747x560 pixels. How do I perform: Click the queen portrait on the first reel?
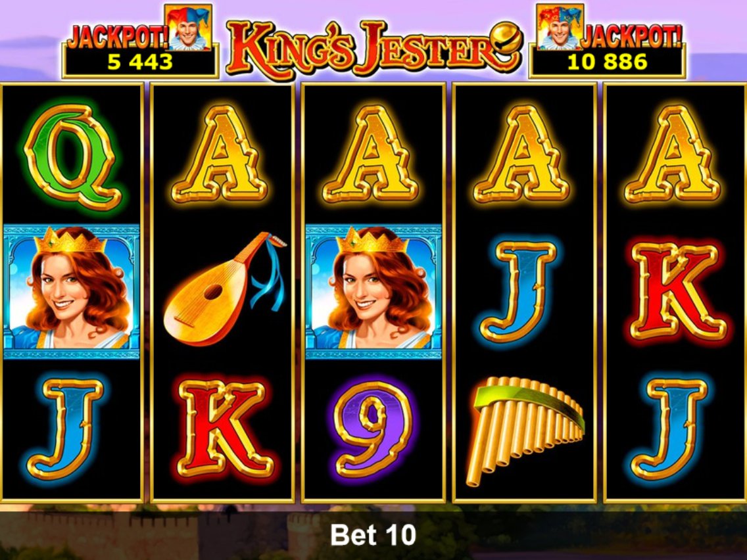tap(72, 292)
